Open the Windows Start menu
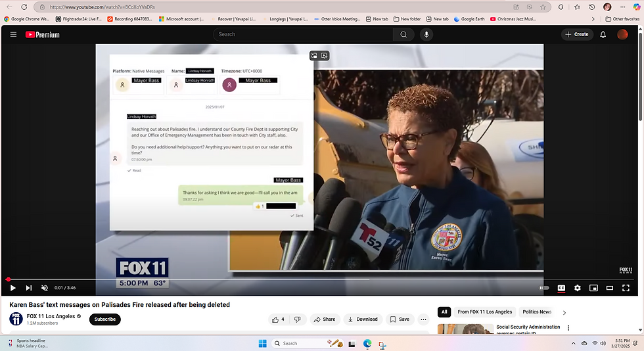Screen dimensions: 644x351 click(x=262, y=344)
